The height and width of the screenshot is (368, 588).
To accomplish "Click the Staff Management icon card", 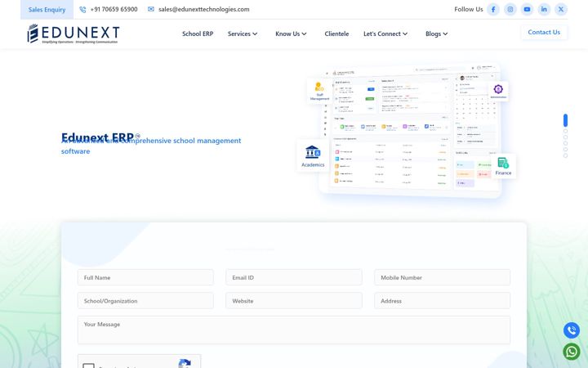I will (319, 92).
